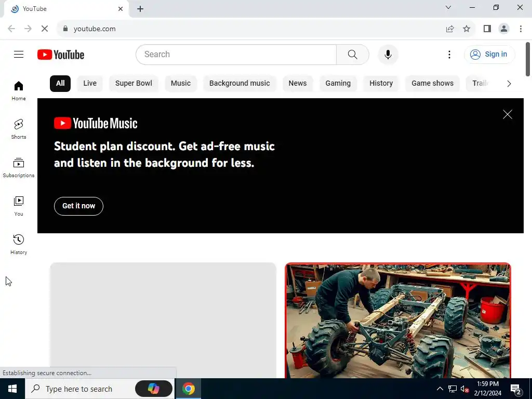Open Subscriptions in the sidebar
Viewport: 532px width, 399px height.
pos(19,168)
